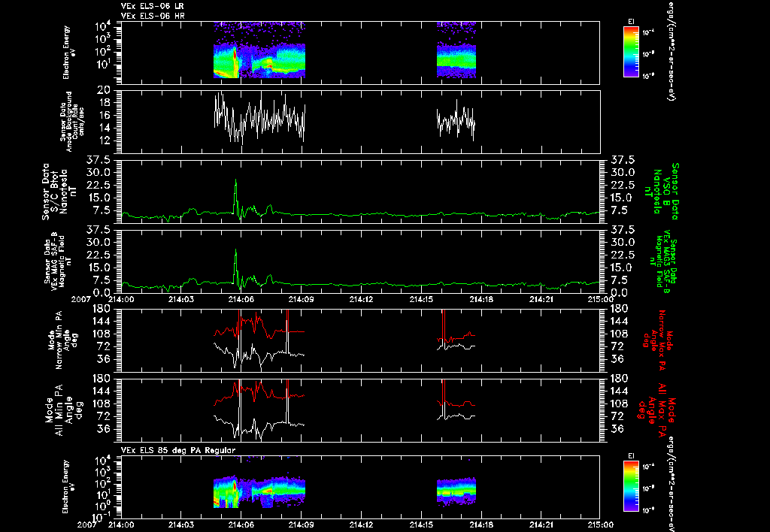This screenshot has height=532, width=770.
Task: Select the "VEx ELS 85 deg PA Regular" label
Action: (x=178, y=450)
